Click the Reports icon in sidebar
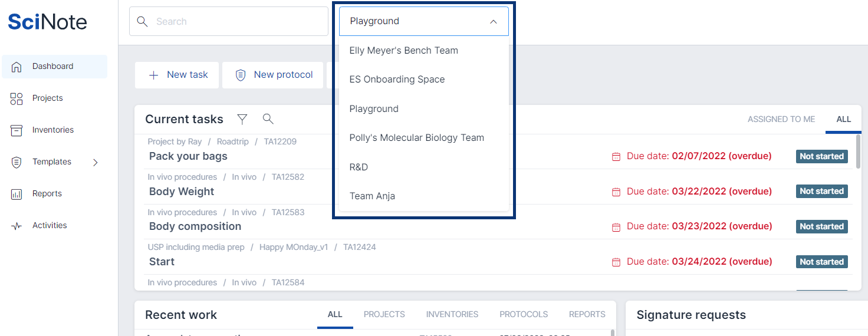868x336 pixels. coord(17,194)
